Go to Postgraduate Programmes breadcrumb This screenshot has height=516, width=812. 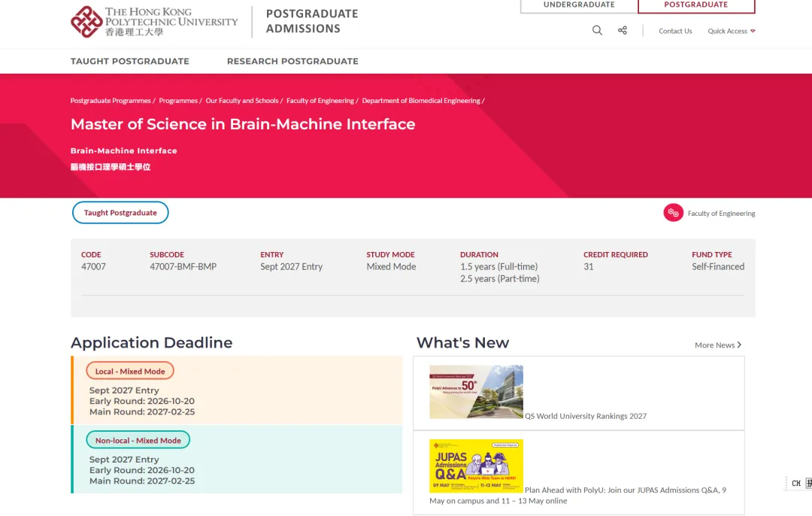[x=111, y=101]
